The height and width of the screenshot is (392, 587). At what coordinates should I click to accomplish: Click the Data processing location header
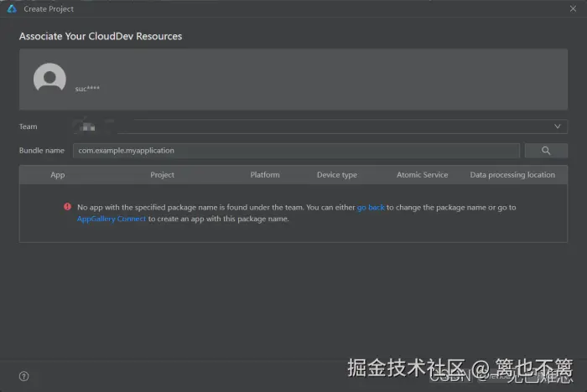pos(512,175)
